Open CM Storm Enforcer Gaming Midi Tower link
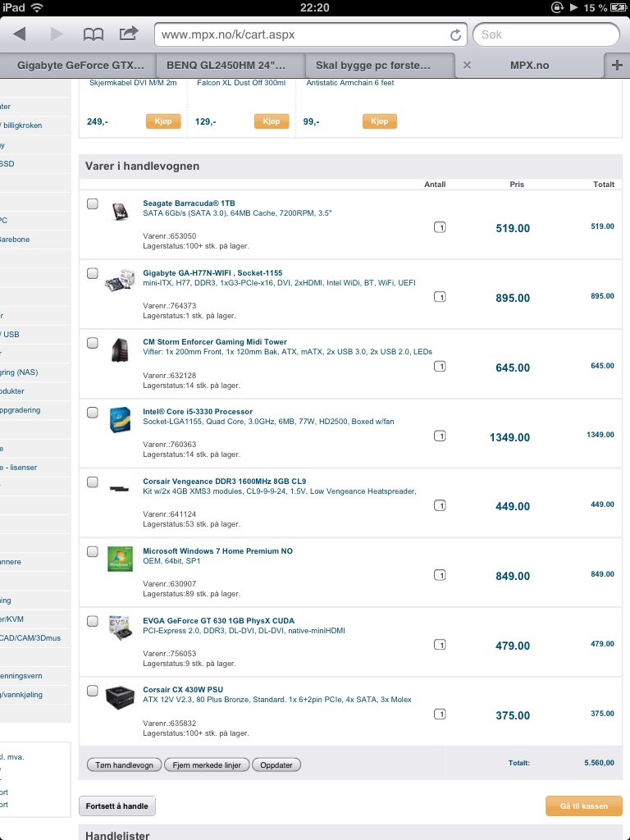Viewport: 630px width, 840px height. tap(215, 342)
